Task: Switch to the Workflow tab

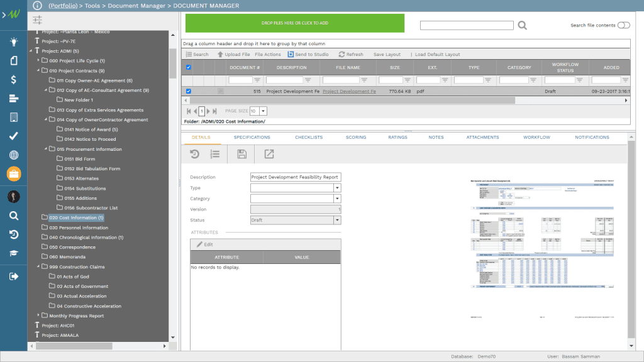Action: pyautogui.click(x=536, y=138)
